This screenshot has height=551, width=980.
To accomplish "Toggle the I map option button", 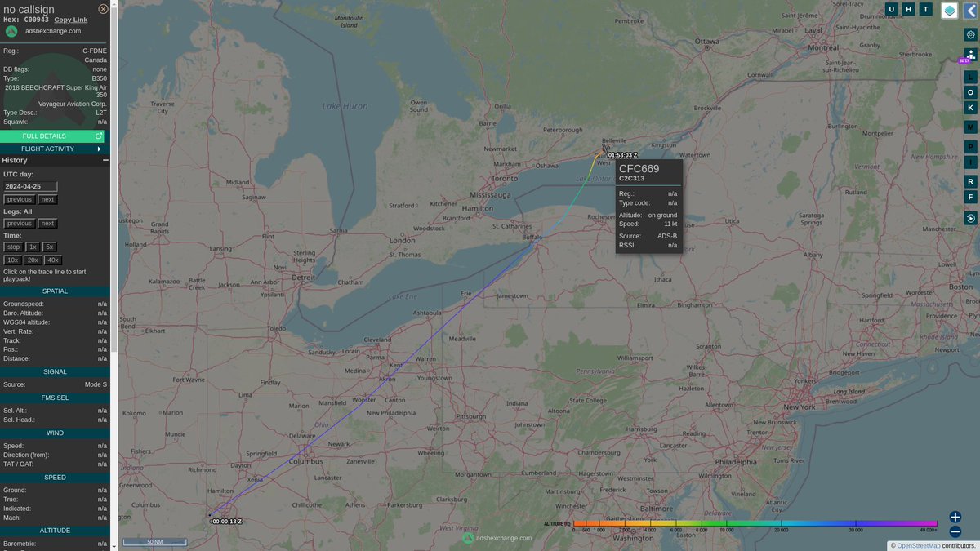I will tap(970, 162).
